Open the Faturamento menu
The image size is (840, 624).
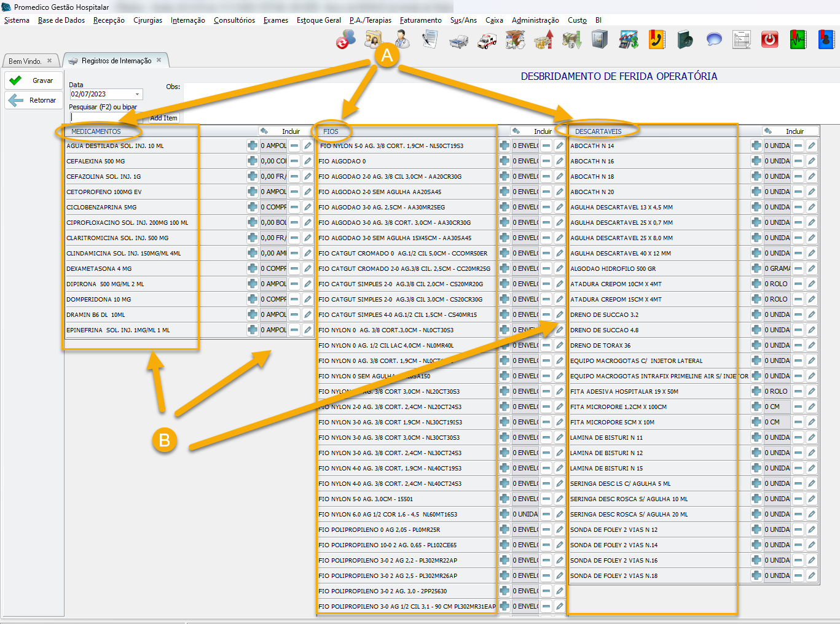pos(420,20)
